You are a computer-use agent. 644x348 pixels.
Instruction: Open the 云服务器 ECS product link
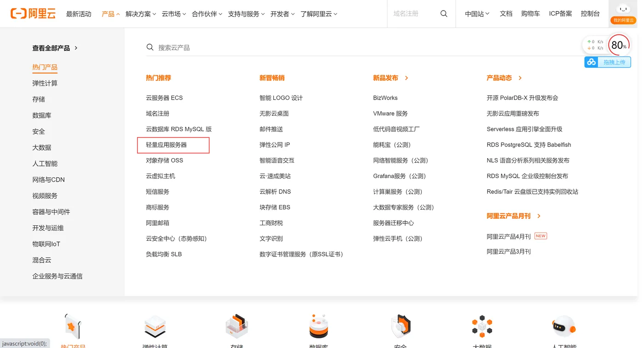pos(164,98)
